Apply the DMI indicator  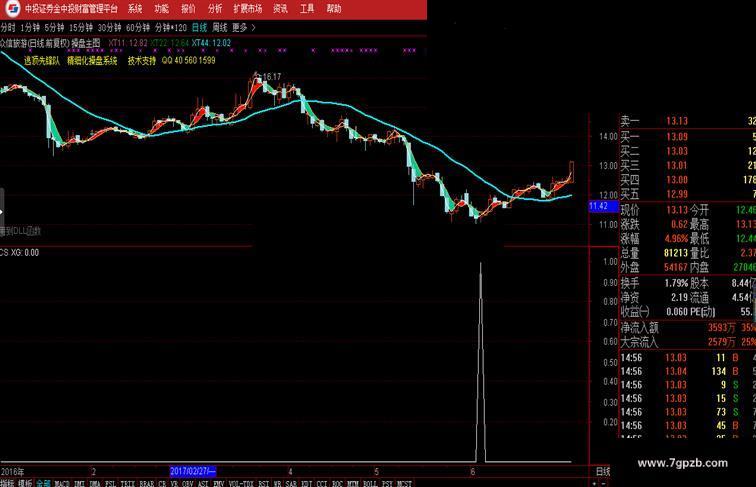click(80, 483)
